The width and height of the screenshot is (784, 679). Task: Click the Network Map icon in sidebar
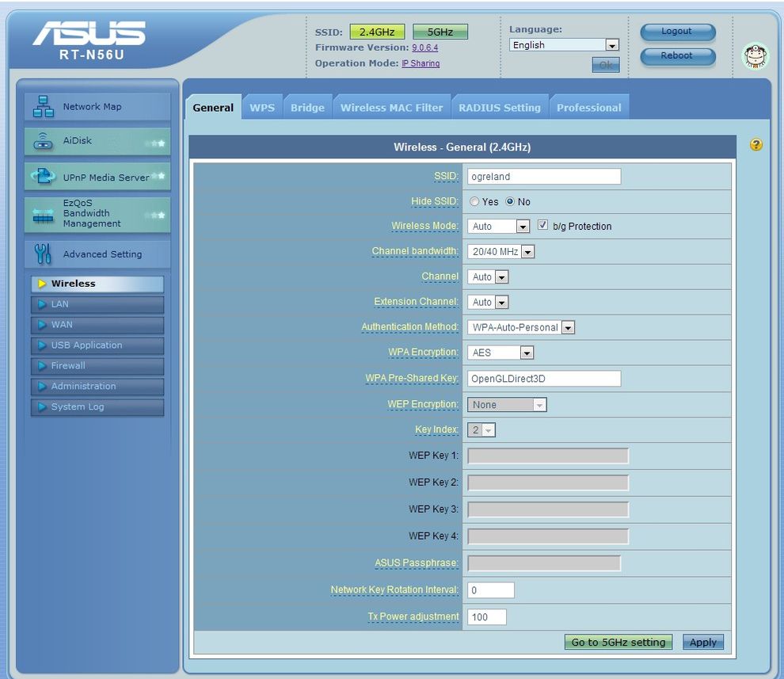43,107
